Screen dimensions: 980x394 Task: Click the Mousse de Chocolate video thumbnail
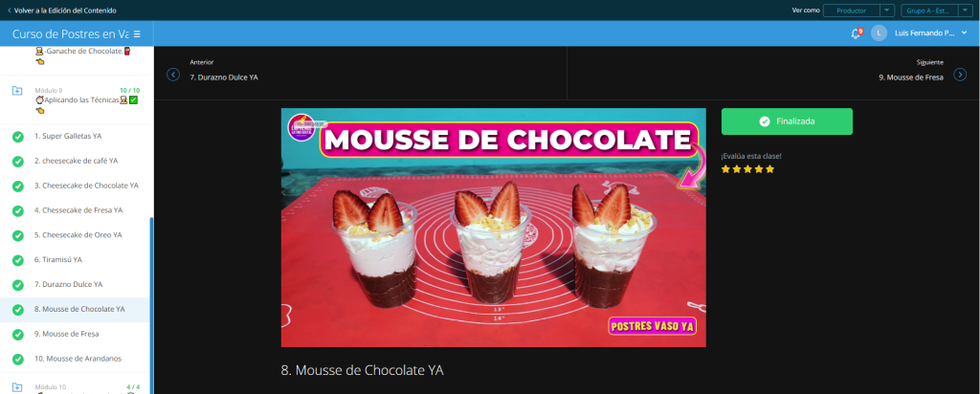coord(493,228)
